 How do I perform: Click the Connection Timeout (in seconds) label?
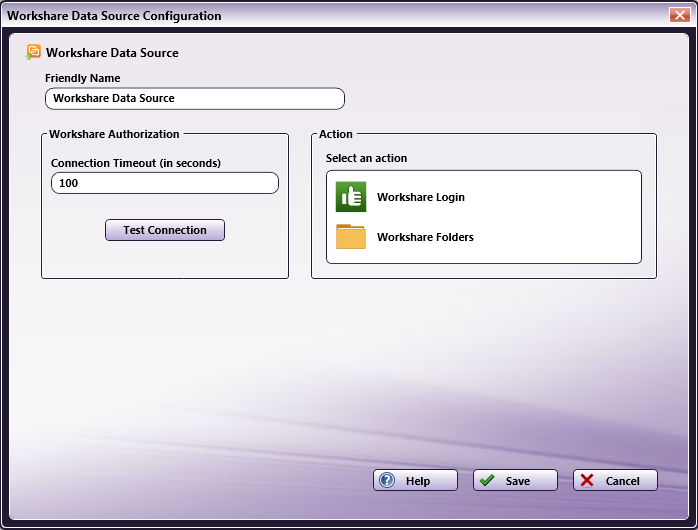(136, 163)
